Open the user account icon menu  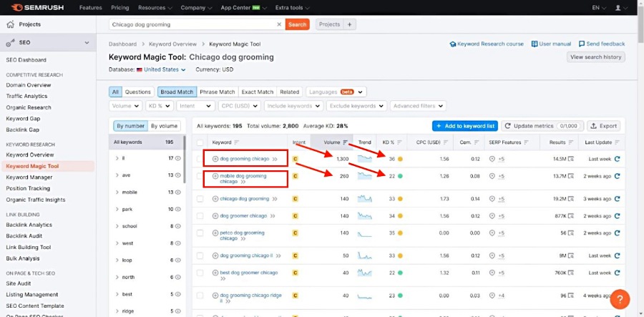click(620, 8)
